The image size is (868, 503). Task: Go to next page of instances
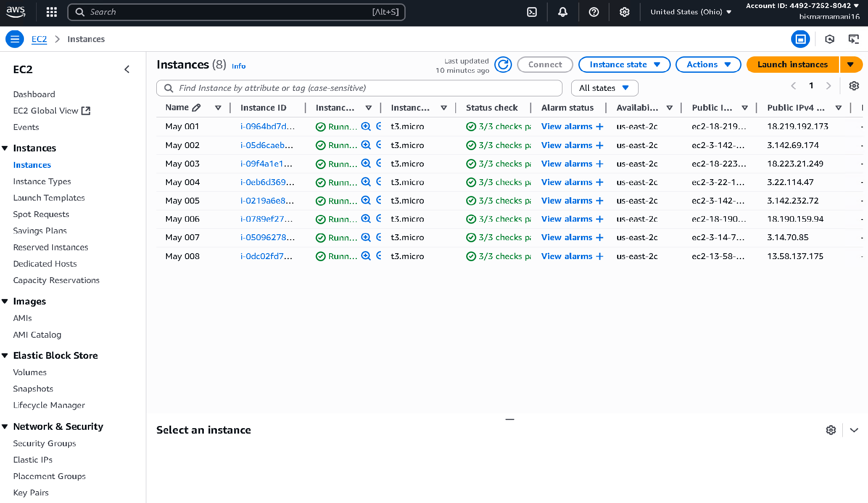coord(829,86)
